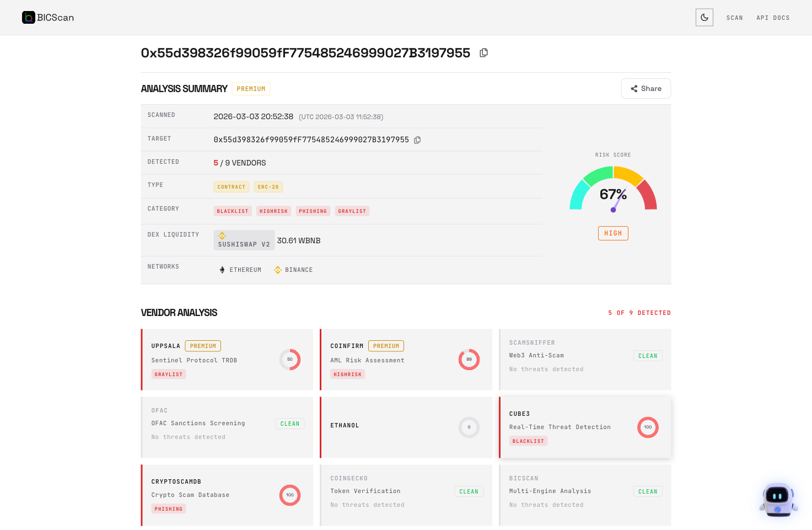Image resolution: width=812 pixels, height=530 pixels.
Task: Select the UPPSALA vendor card
Action: pyautogui.click(x=227, y=360)
